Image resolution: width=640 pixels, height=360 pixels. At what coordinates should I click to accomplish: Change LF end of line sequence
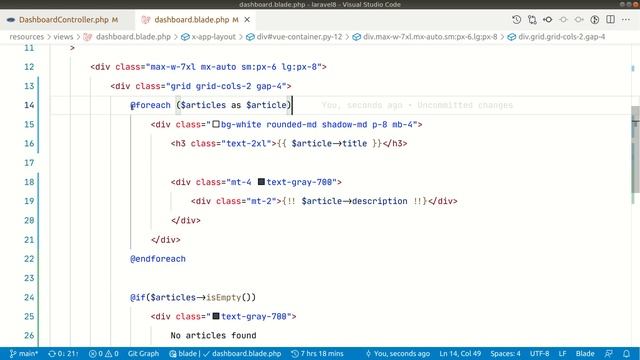[x=562, y=353]
